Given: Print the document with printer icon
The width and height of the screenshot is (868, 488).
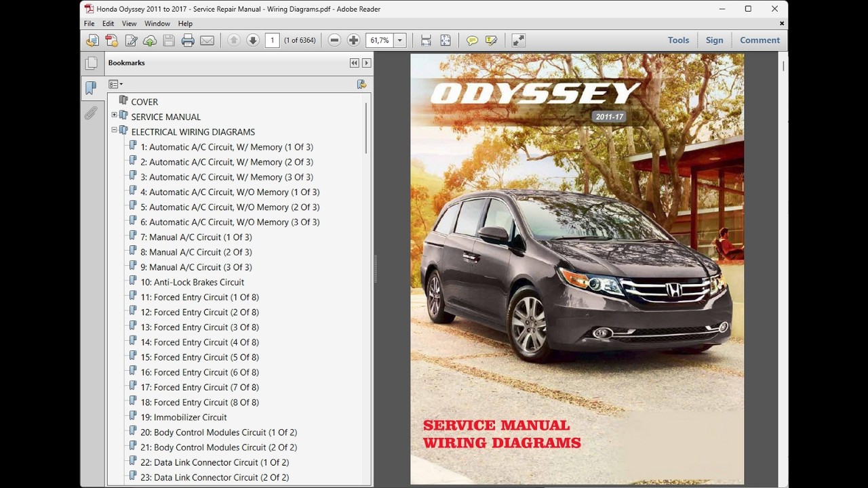Looking at the screenshot, I should [x=188, y=41].
